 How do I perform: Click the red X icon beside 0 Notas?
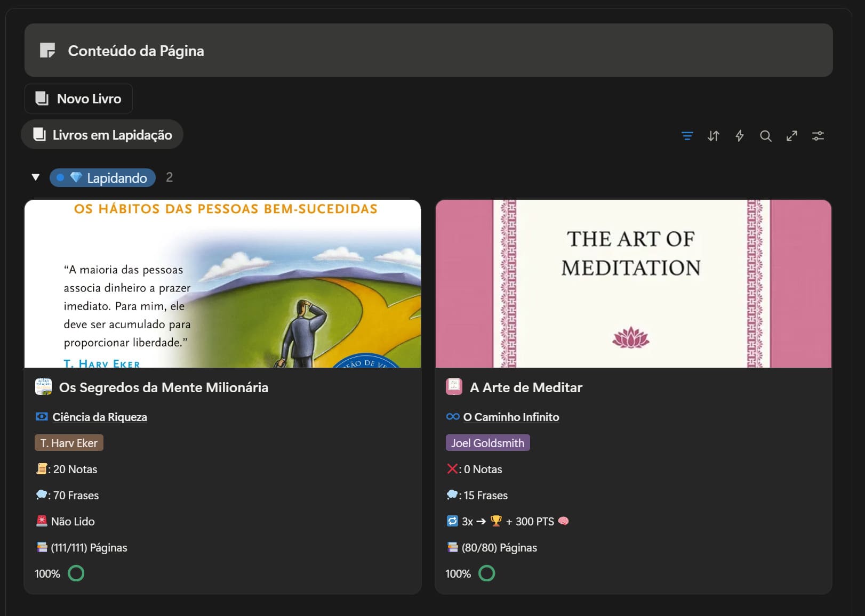pos(452,469)
